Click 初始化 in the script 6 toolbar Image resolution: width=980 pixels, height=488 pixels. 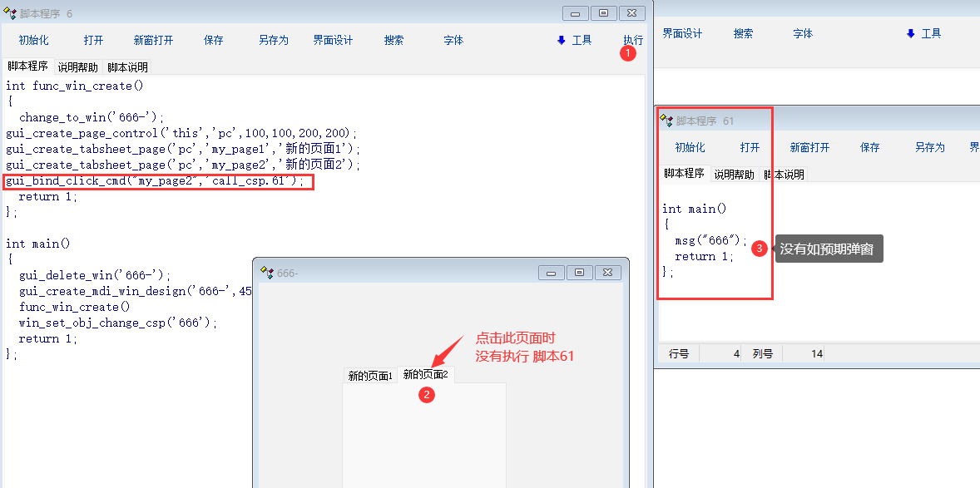pos(33,40)
